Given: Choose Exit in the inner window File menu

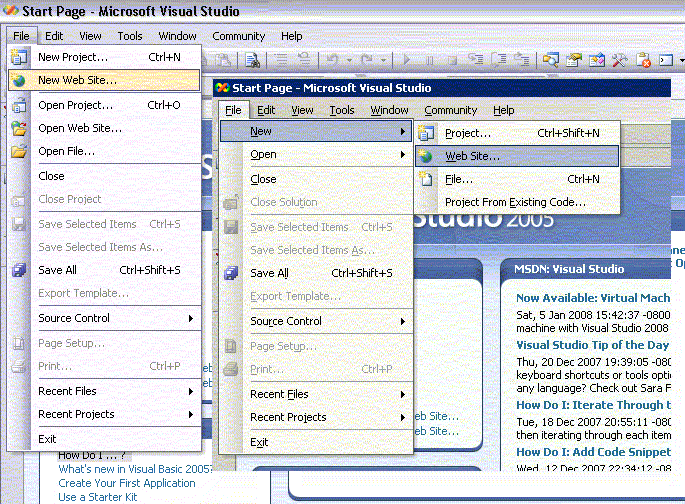Looking at the screenshot, I should (x=316, y=442).
